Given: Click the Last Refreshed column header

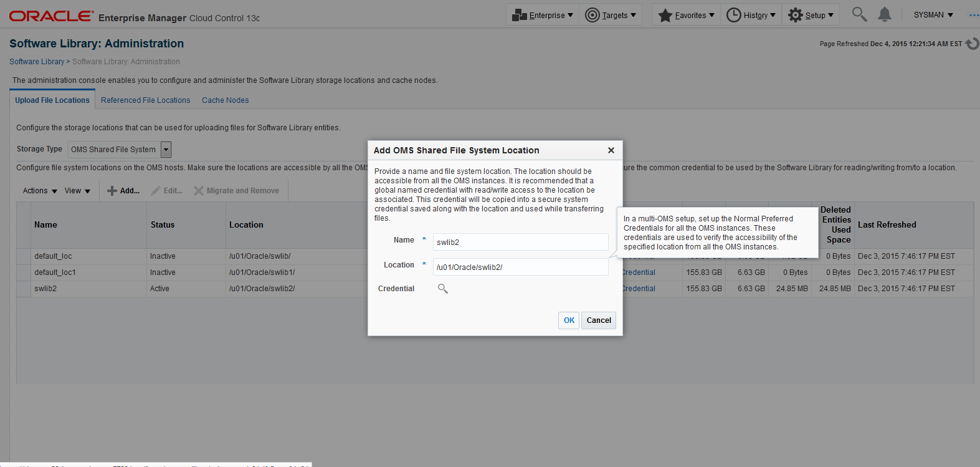Looking at the screenshot, I should [x=913, y=225].
